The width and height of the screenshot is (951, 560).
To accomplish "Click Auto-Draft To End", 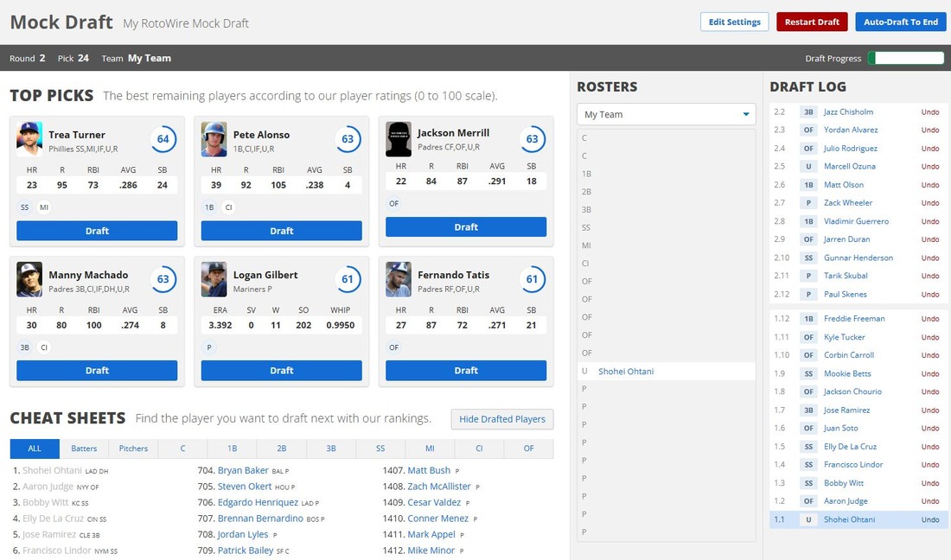I will coord(901,22).
